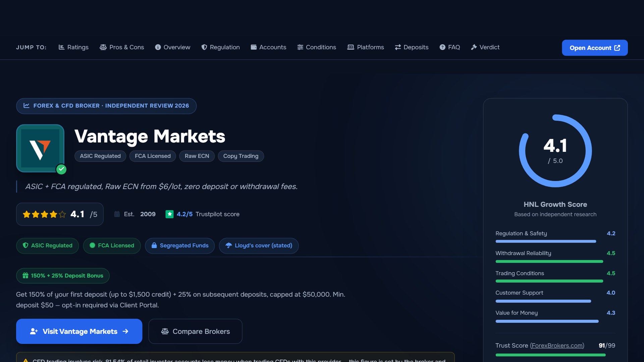Click the laptop icon beside Platforms
This screenshot has width=644, height=362.
click(351, 47)
